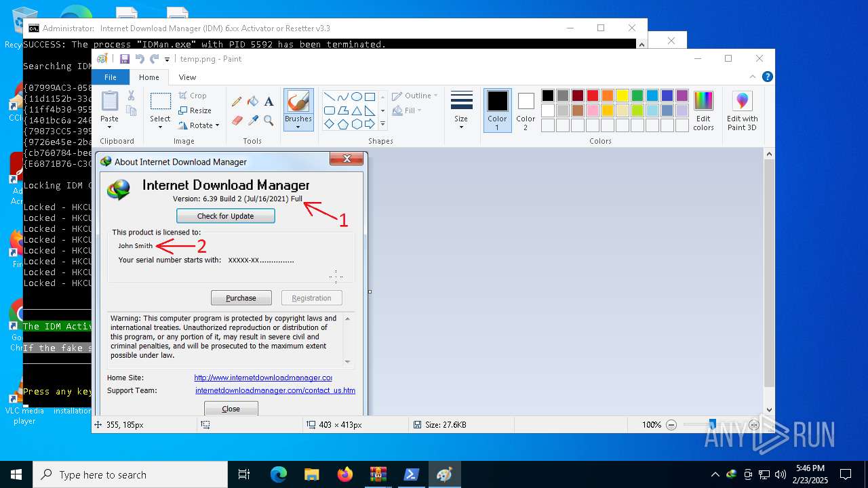Click the Command Prompt scrollbar up arrow

(641, 44)
